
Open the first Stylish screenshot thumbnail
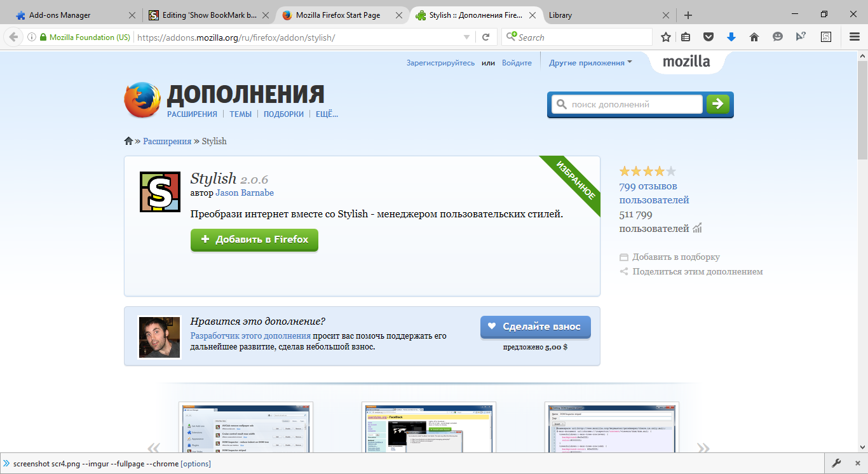[246, 430]
